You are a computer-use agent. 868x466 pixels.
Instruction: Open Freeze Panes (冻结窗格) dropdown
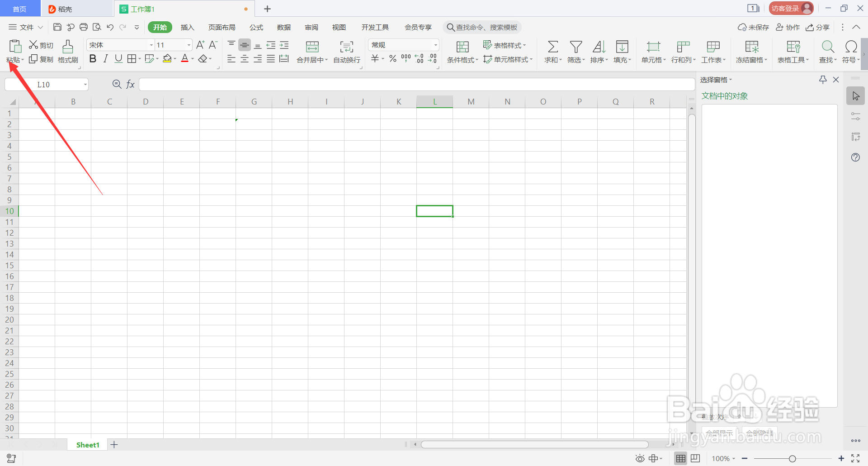coord(751,60)
